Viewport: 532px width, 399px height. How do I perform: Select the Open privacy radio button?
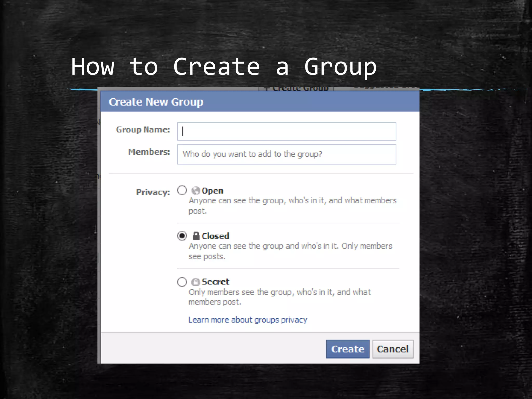(x=182, y=190)
